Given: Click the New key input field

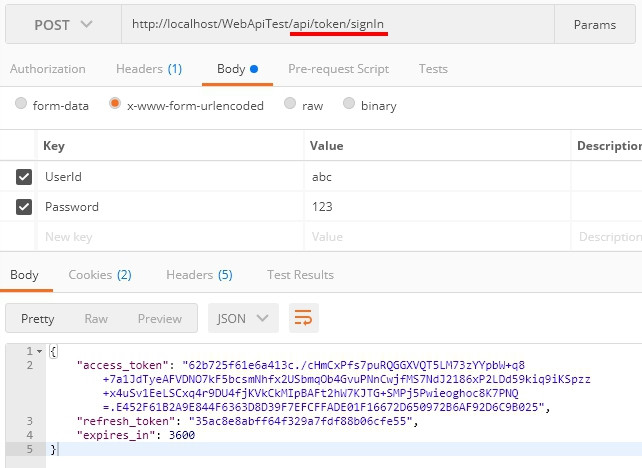Looking at the screenshot, I should 170,237.
